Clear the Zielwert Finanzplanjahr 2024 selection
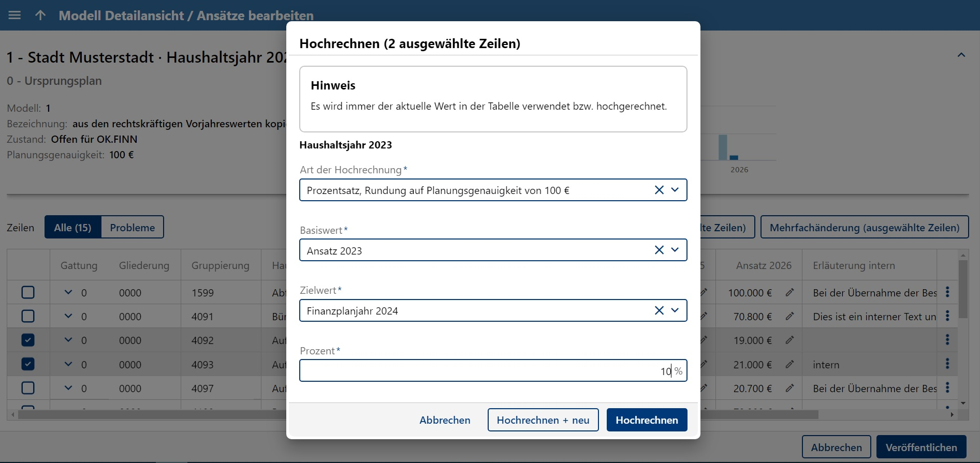 pos(659,310)
